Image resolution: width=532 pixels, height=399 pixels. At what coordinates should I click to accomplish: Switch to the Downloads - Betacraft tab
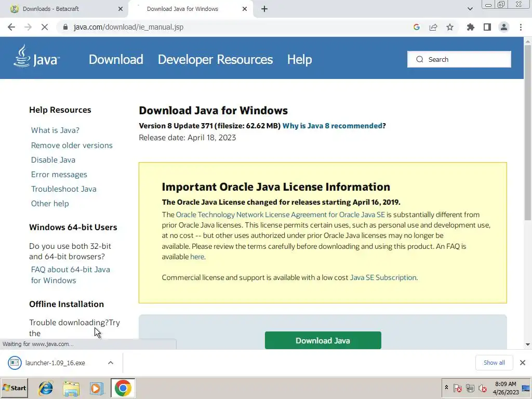tap(64, 9)
